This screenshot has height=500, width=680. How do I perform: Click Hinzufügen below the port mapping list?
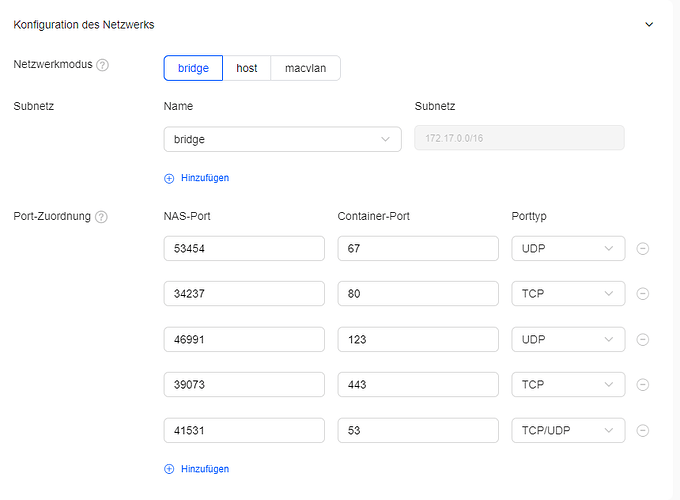(197, 469)
